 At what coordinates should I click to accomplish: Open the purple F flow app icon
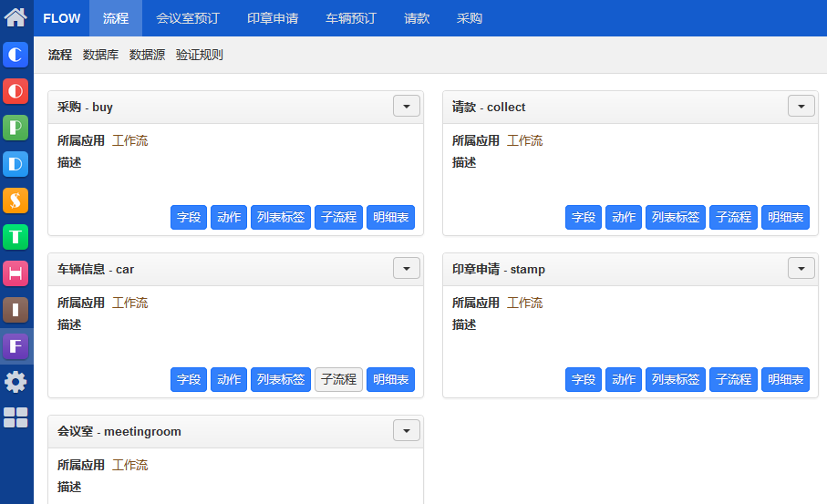tap(16, 346)
